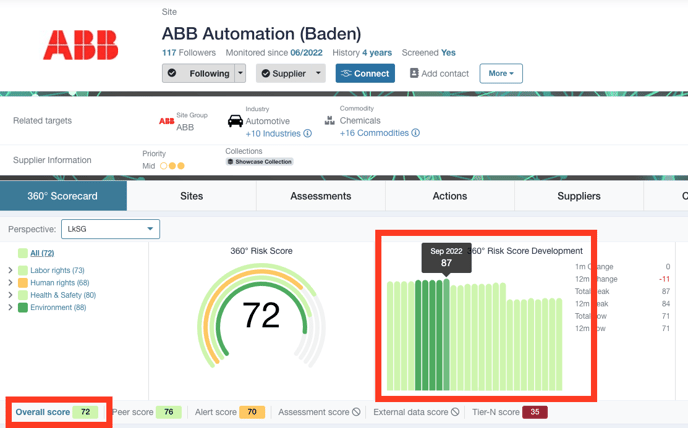Screen dimensions: 688x428
Task: Click Monitored since 06/2022 value
Action: [306, 53]
